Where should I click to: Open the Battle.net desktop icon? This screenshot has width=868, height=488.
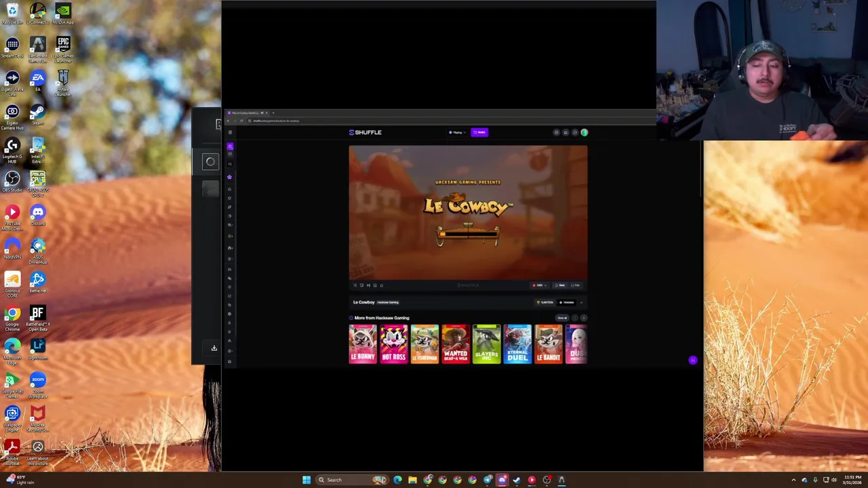[x=37, y=282]
